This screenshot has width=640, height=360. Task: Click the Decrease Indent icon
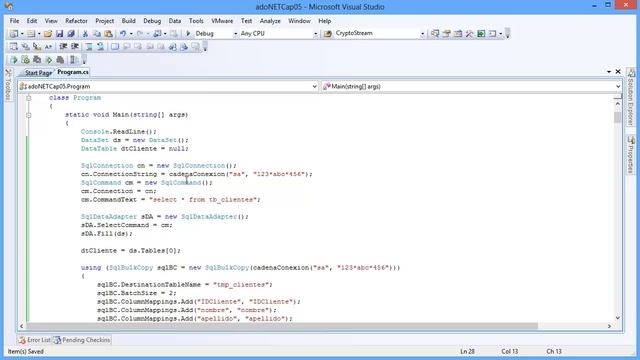click(x=63, y=47)
